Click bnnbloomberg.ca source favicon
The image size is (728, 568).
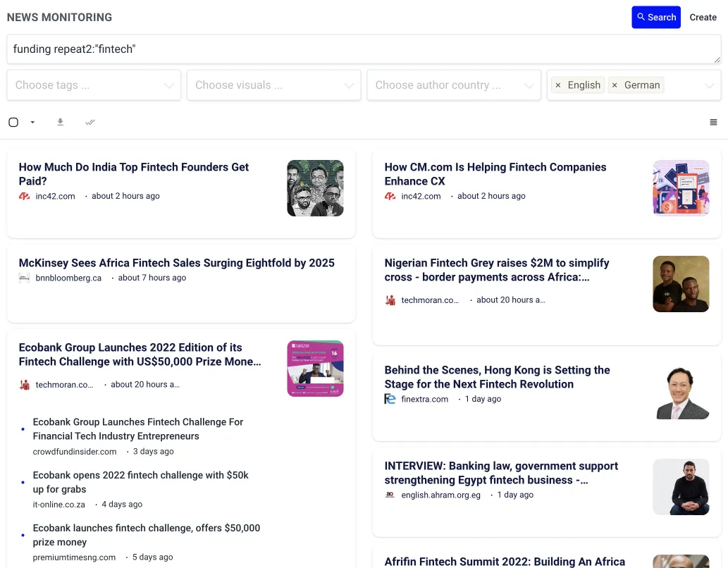click(x=24, y=278)
